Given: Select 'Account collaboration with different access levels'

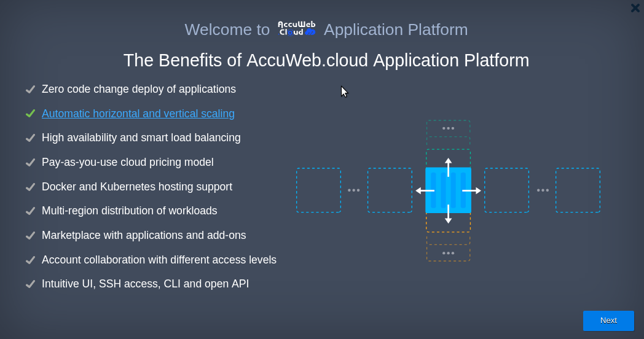Looking at the screenshot, I should [x=159, y=260].
